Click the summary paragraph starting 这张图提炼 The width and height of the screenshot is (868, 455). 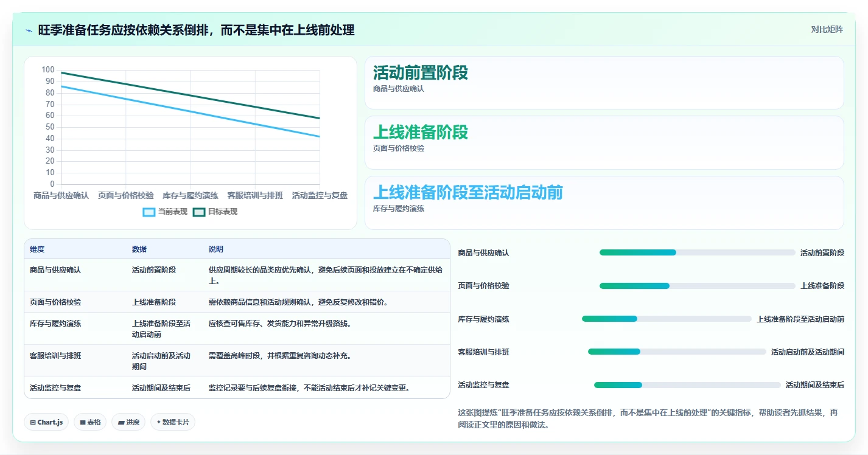point(648,419)
